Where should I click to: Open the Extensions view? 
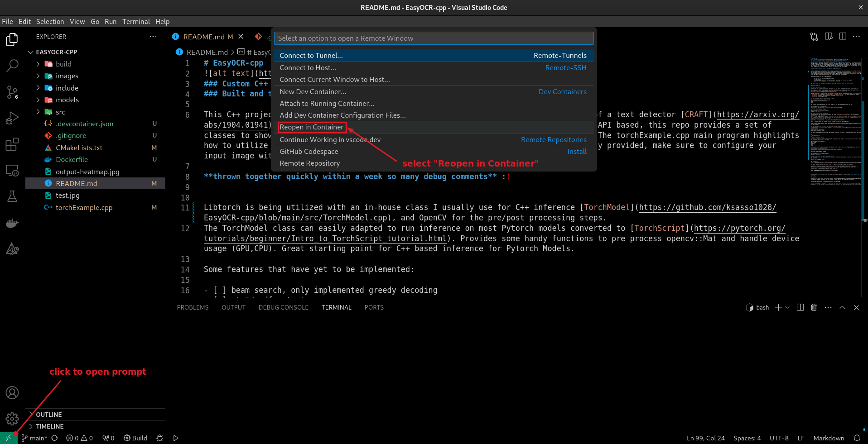[12, 144]
